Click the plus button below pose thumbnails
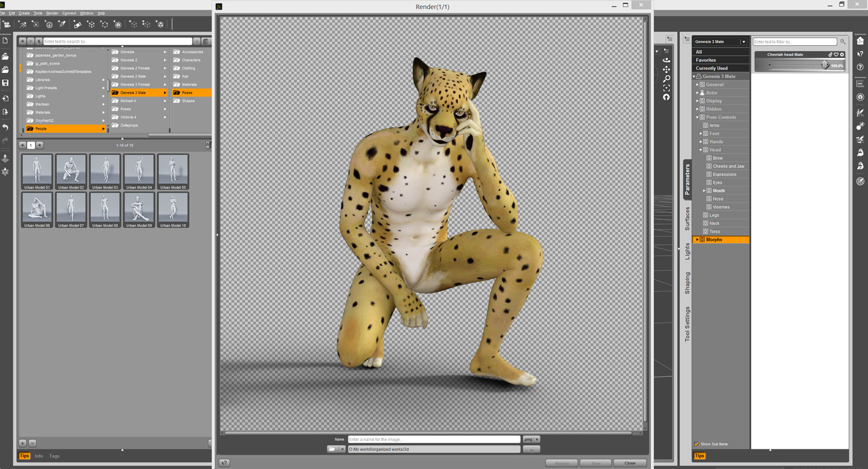 click(23, 443)
